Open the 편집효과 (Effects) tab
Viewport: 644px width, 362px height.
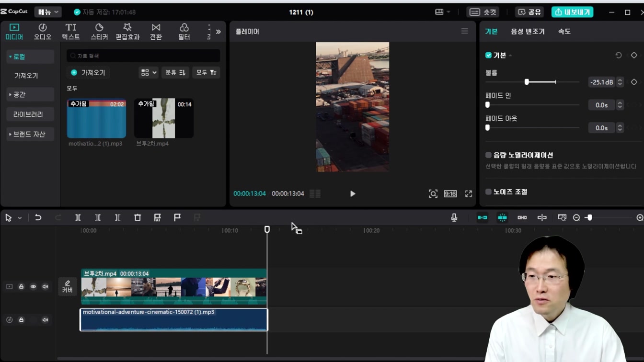click(x=127, y=32)
